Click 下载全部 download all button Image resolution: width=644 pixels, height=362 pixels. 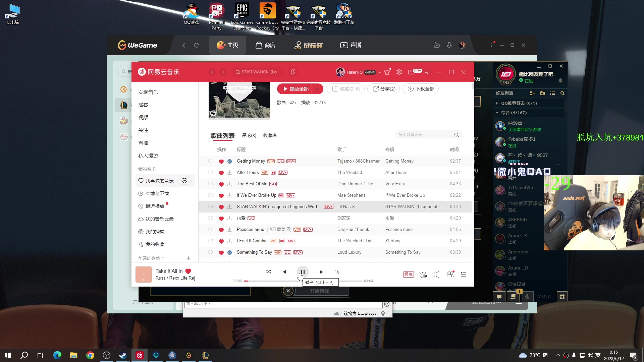pyautogui.click(x=421, y=89)
